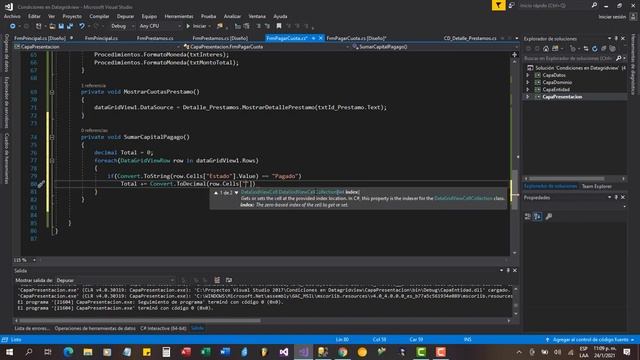Click the Property Pages wrench icon

tap(549, 216)
